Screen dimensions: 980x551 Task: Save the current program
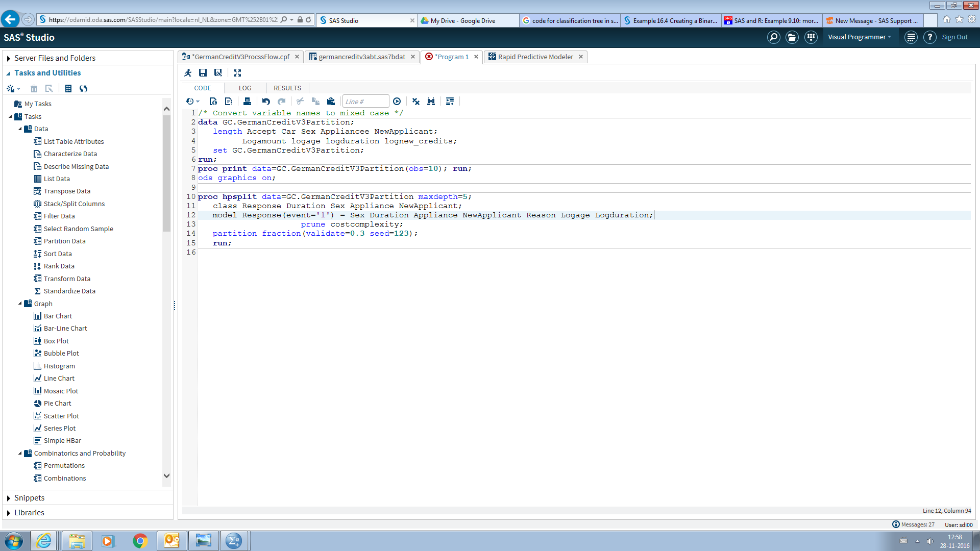(x=203, y=73)
